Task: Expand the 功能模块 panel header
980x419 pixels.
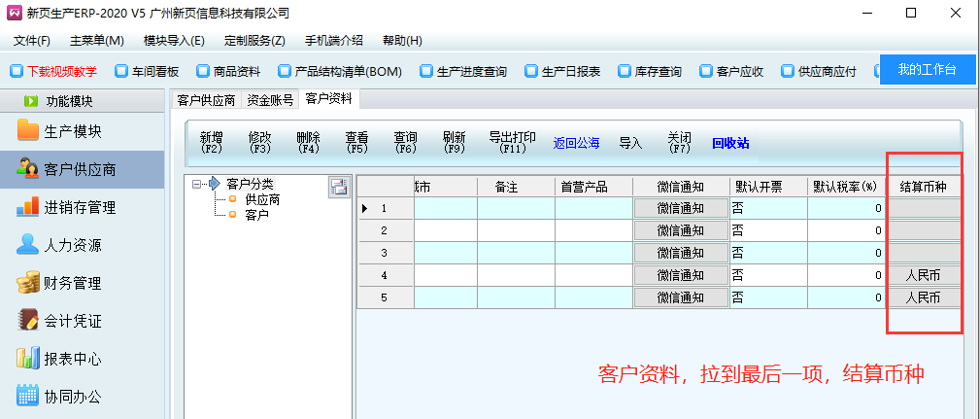Action: tap(30, 100)
